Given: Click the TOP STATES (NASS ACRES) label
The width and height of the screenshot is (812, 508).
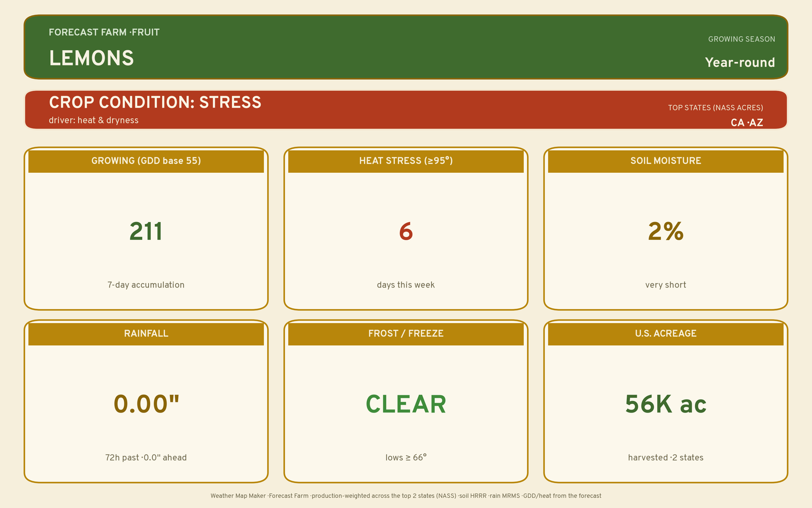Looking at the screenshot, I should point(715,108).
